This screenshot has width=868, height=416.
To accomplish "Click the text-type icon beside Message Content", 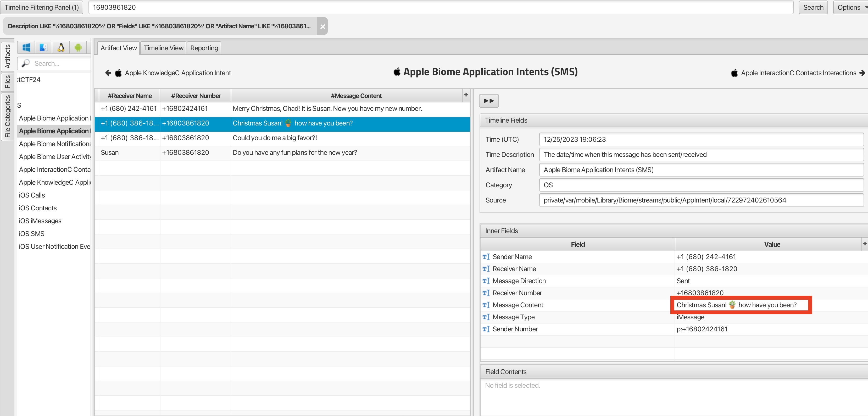I will (486, 305).
